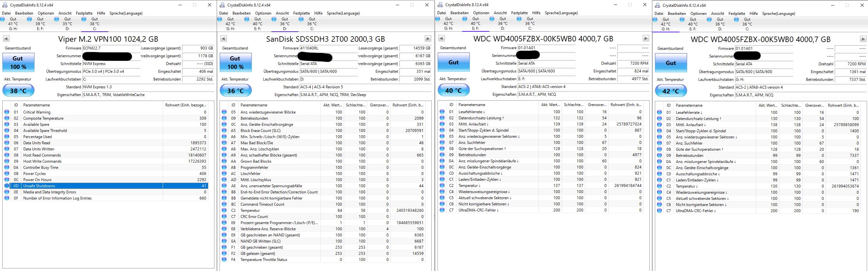Click status icon of Critical Warning row
This screenshot has height=271, width=868.
point(7,112)
